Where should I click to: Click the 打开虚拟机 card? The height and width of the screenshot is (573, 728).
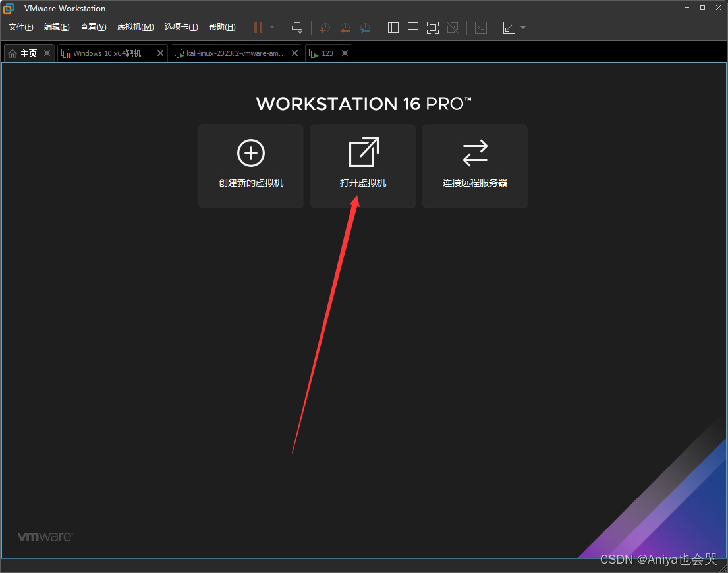click(363, 166)
